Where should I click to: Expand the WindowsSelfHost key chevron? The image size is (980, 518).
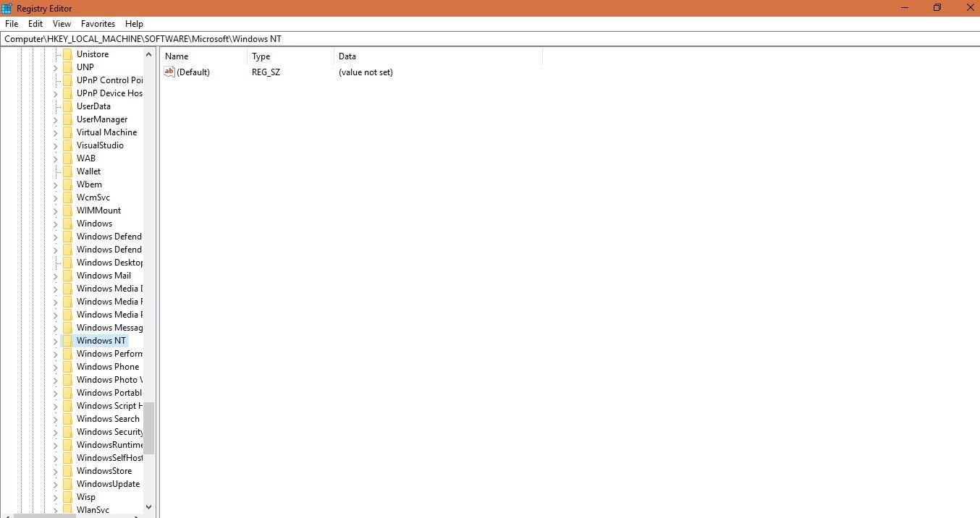click(x=55, y=458)
